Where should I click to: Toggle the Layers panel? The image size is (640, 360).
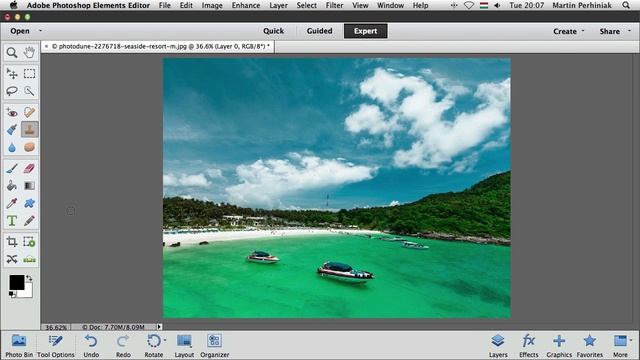tap(498, 345)
